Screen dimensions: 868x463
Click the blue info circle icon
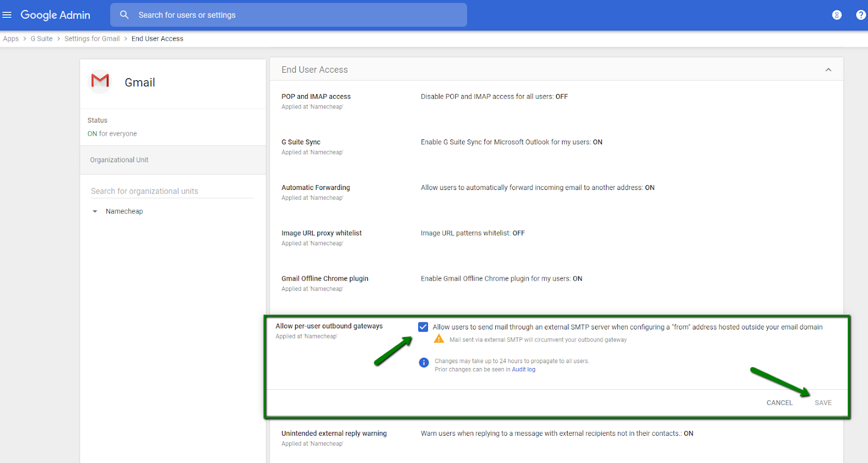pyautogui.click(x=424, y=363)
